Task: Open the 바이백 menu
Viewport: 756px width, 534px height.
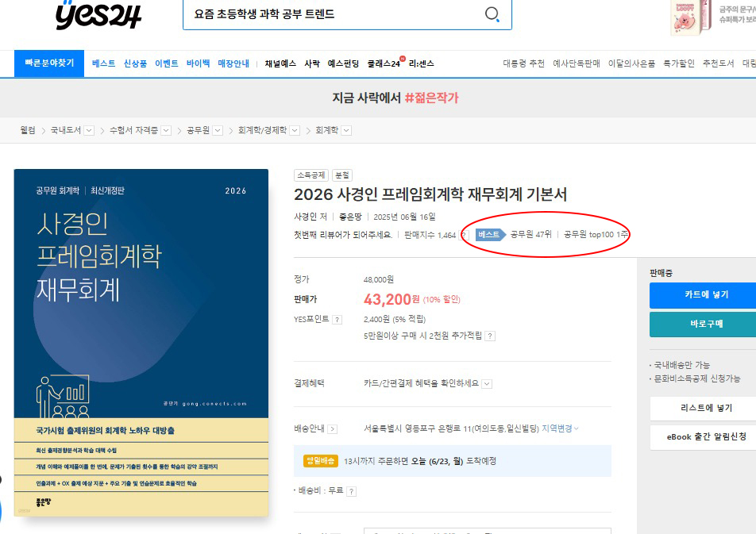Action: [x=199, y=63]
